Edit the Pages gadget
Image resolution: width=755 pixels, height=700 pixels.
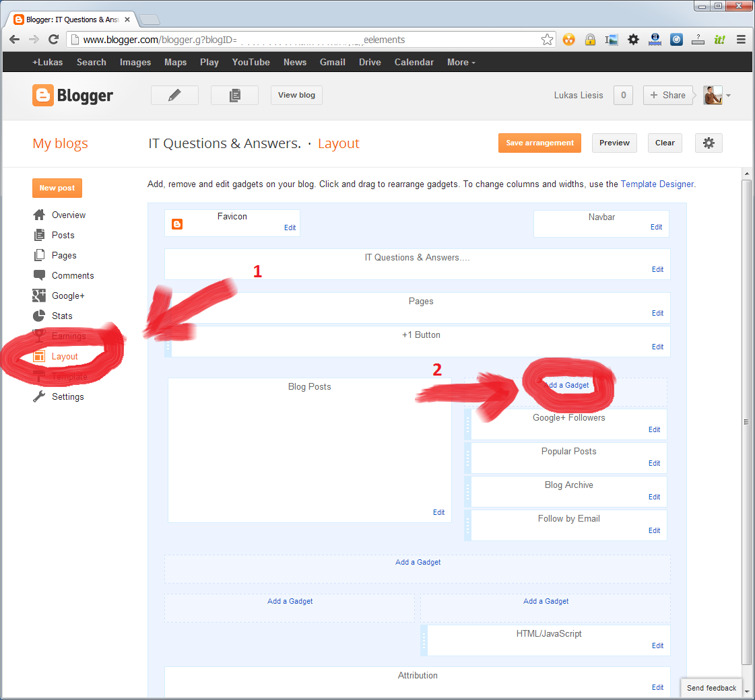click(x=658, y=313)
